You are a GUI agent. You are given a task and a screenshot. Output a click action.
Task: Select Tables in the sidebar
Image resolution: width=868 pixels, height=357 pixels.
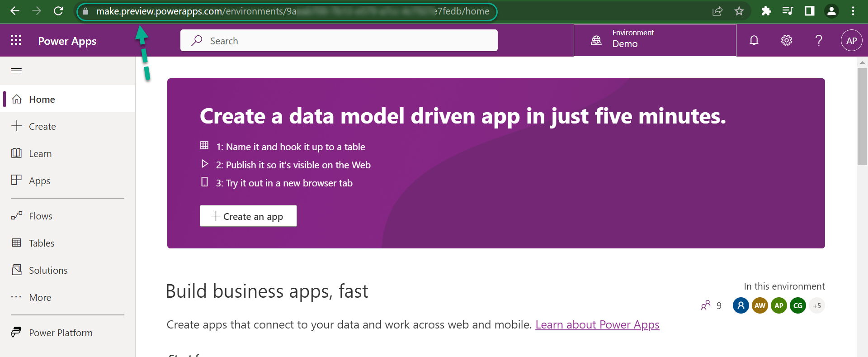(68, 243)
